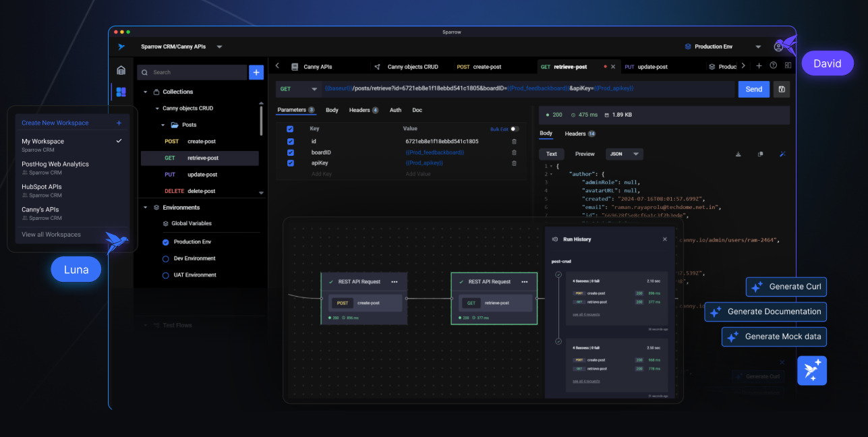Close the Run History panel
Screen dimensions: 868x437
click(664, 239)
